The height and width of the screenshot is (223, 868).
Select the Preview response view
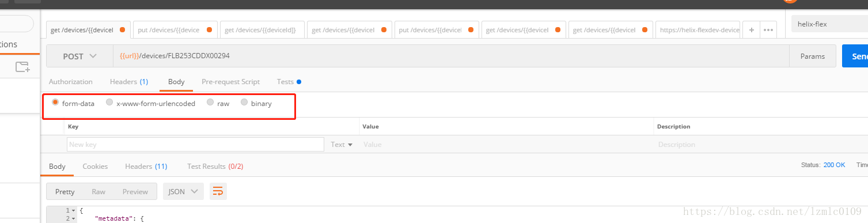pos(135,191)
